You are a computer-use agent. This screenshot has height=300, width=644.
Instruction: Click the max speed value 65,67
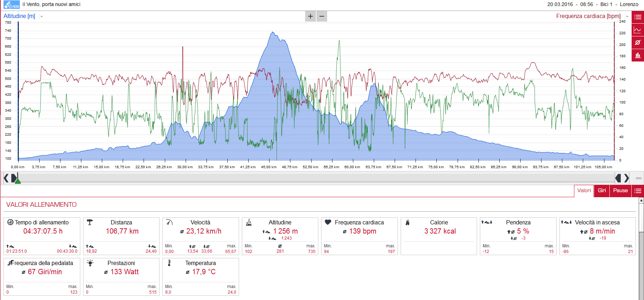pyautogui.click(x=231, y=252)
